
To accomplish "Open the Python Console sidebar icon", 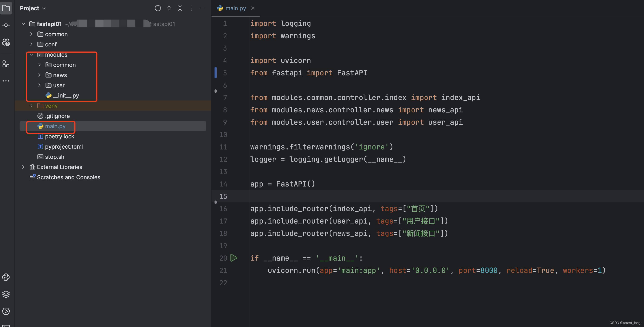I will 6,277.
